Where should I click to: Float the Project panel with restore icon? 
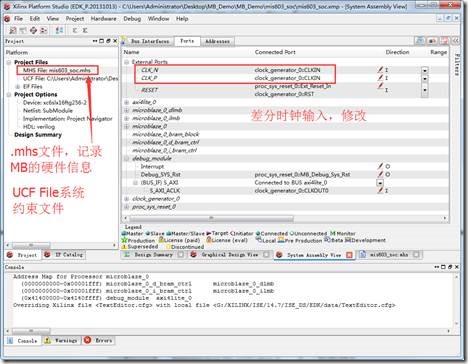[x=108, y=41]
